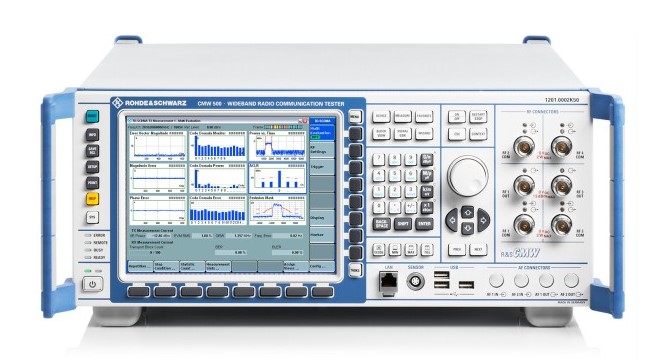649x360 pixels.
Task: Select the G/n unit key
Action: [x=427, y=159]
